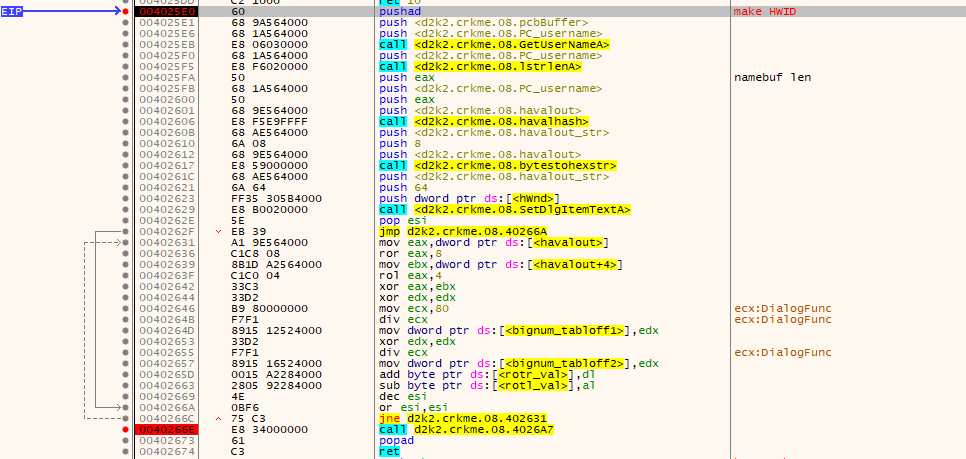Select push PC_username at 004025FB
This screenshot has width=966, height=459.
[491, 88]
